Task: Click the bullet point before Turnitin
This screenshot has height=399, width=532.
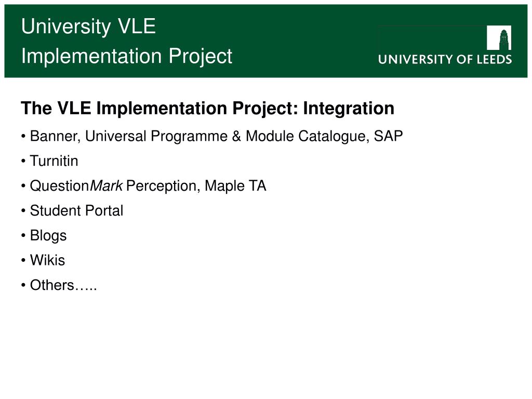Action: pyautogui.click(x=23, y=162)
